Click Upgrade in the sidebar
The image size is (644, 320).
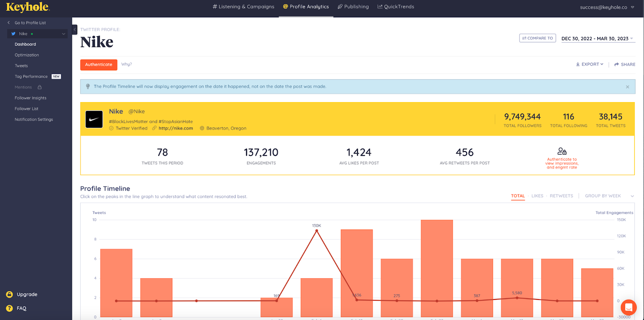pos(27,294)
